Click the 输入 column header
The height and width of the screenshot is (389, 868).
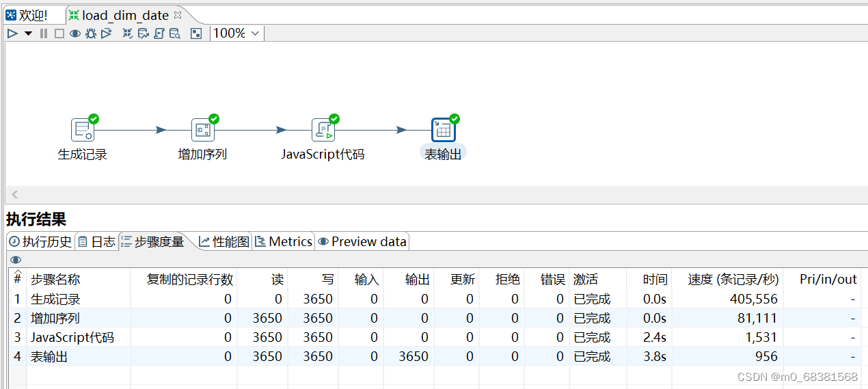pyautogui.click(x=361, y=280)
